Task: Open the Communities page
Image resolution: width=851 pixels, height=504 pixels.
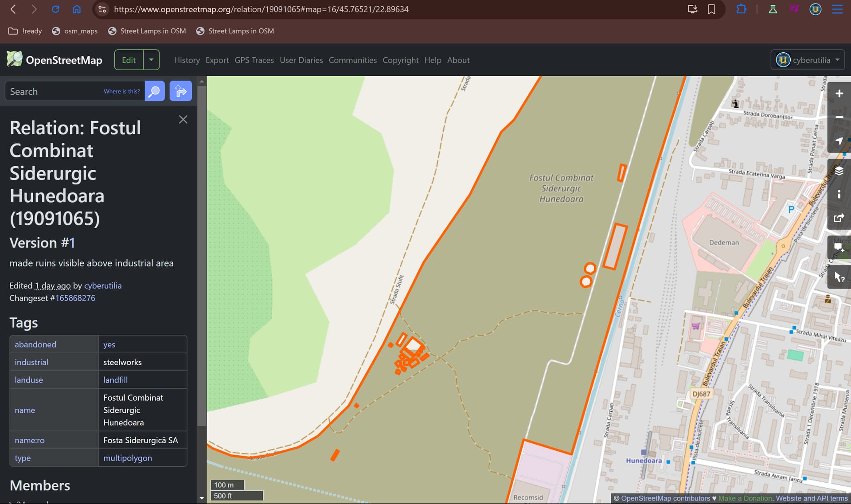Action: coord(353,60)
